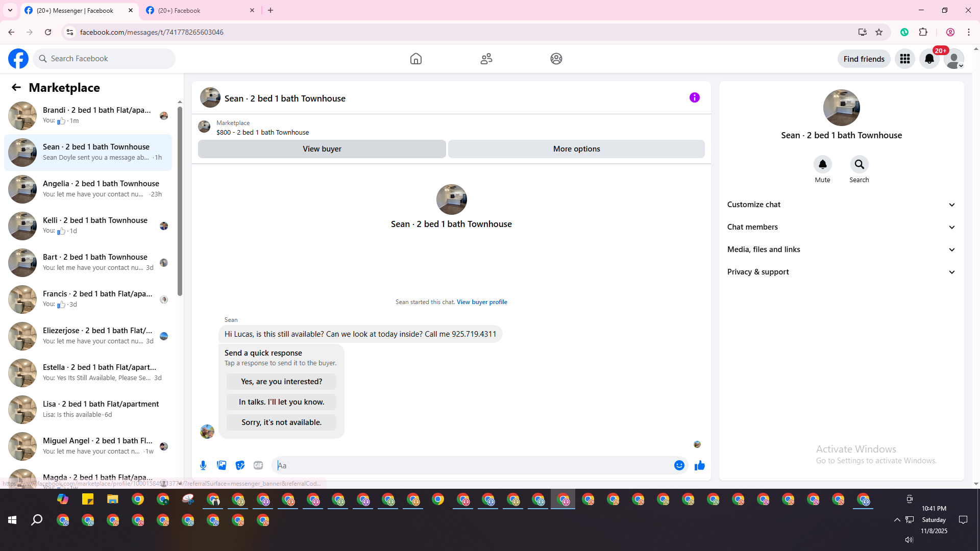Click the Windows Start button
Screen dimensions: 980x551
[12, 520]
